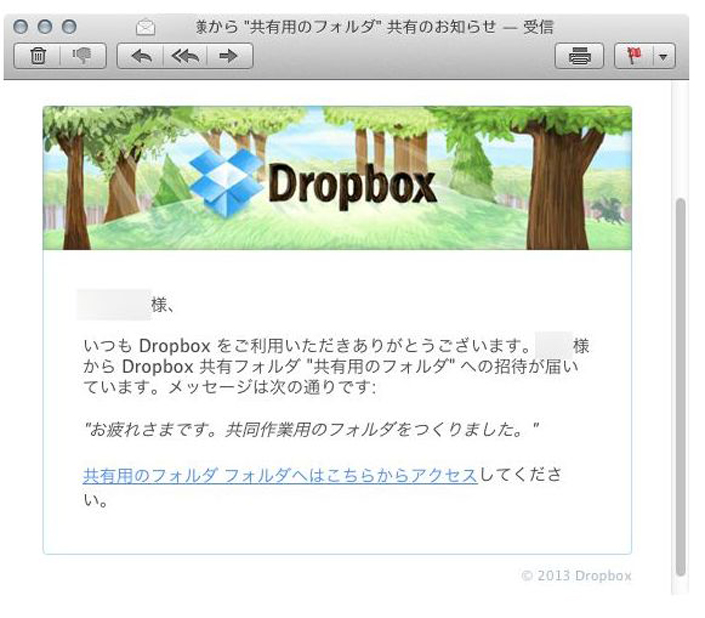Reply all using the double arrow icon
This screenshot has width=705, height=618.
[185, 56]
